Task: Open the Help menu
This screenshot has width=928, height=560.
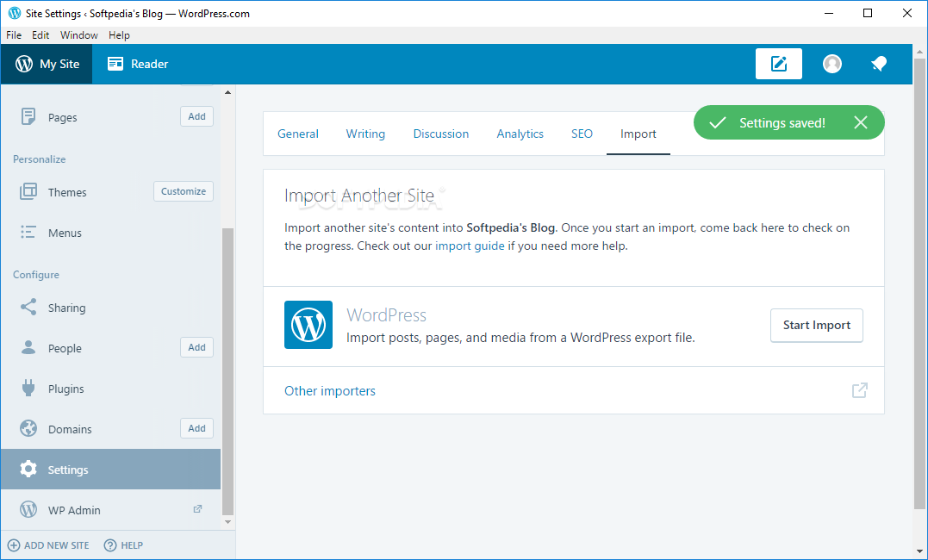Action: click(x=119, y=35)
